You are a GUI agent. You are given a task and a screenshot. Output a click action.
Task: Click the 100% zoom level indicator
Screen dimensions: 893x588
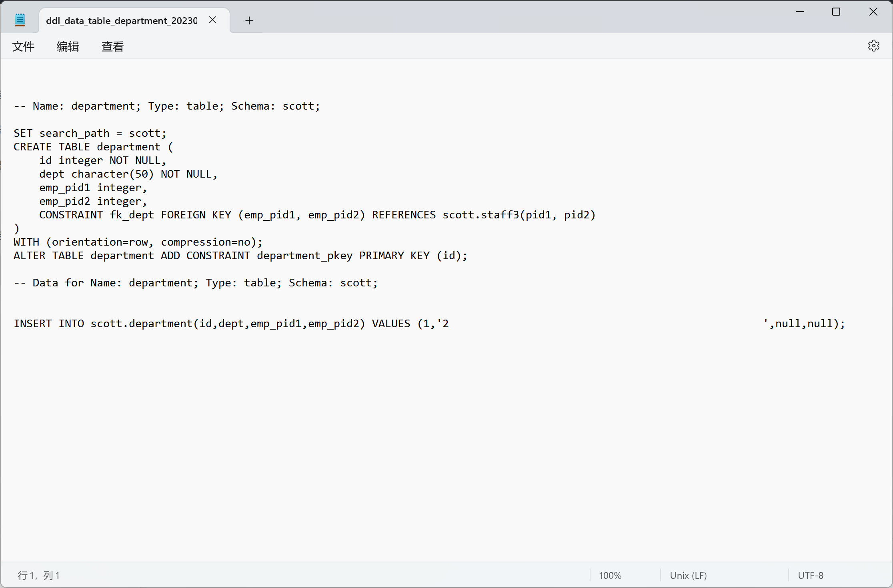coord(610,576)
